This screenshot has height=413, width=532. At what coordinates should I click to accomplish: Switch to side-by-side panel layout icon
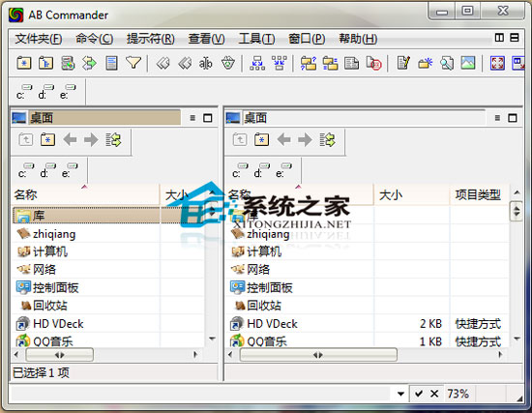click(499, 38)
